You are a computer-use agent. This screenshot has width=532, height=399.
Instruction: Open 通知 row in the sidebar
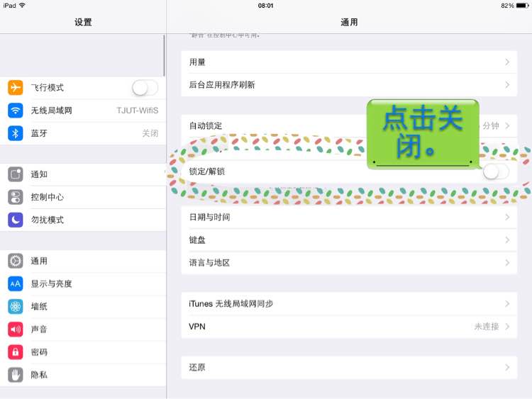pyautogui.click(x=83, y=174)
